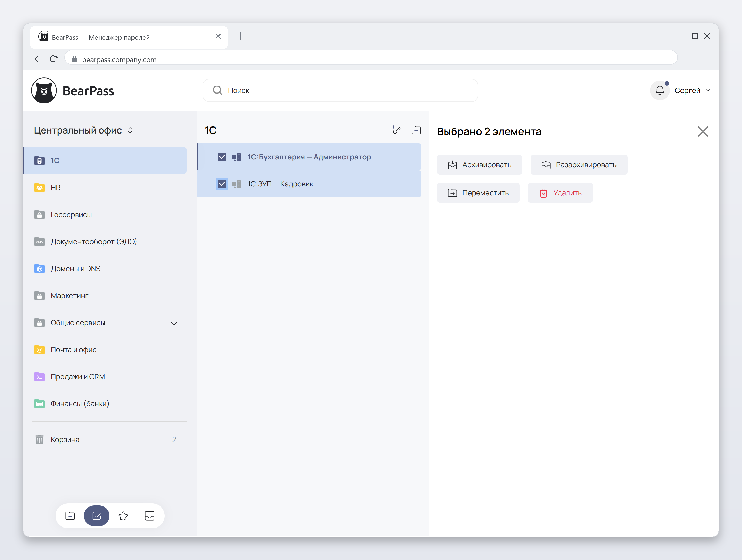Viewport: 742px width, 560px height.
Task: Click the HR folder icon
Action: (39, 188)
